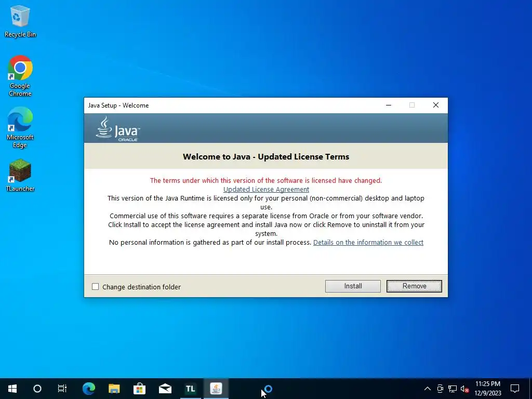Open the Meet Now tray icon
This screenshot has width=532, height=399.
440,389
